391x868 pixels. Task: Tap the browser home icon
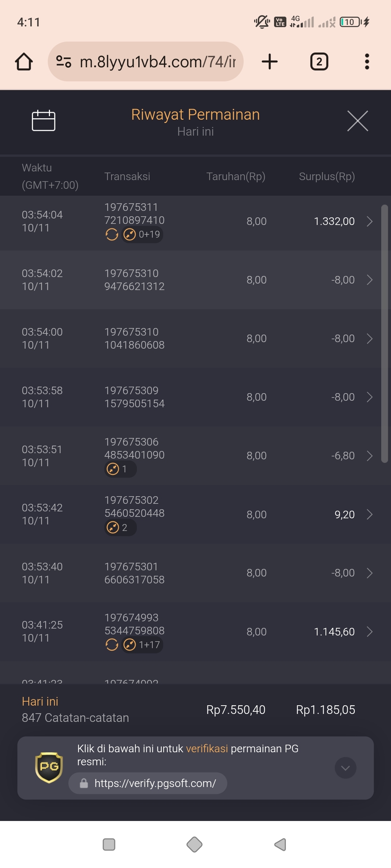click(x=24, y=61)
